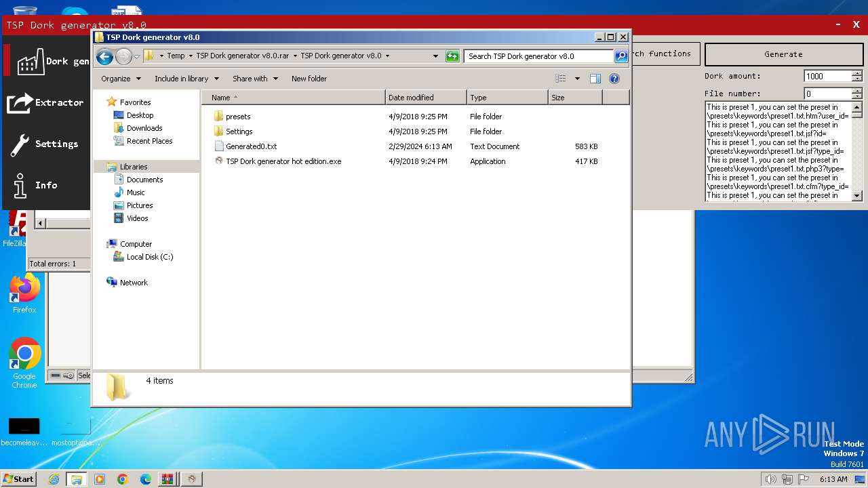
Task: Open the Start menu
Action: pyautogui.click(x=18, y=479)
